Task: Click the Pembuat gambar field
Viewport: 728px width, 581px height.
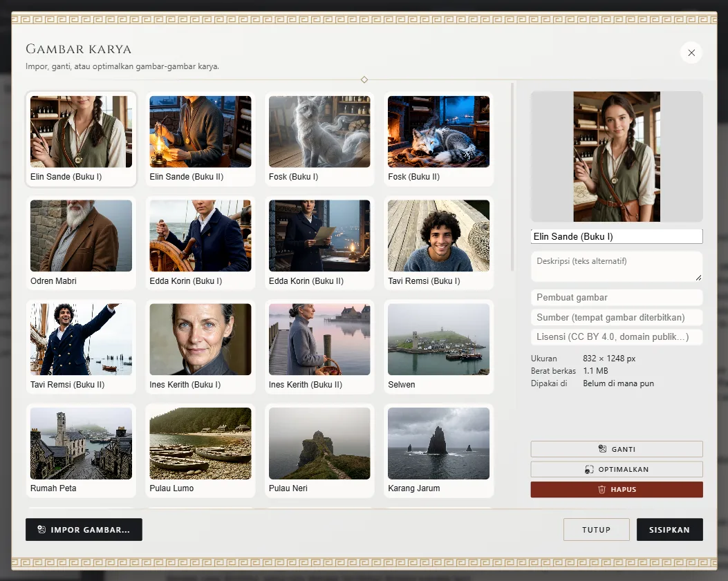Action: [617, 298]
